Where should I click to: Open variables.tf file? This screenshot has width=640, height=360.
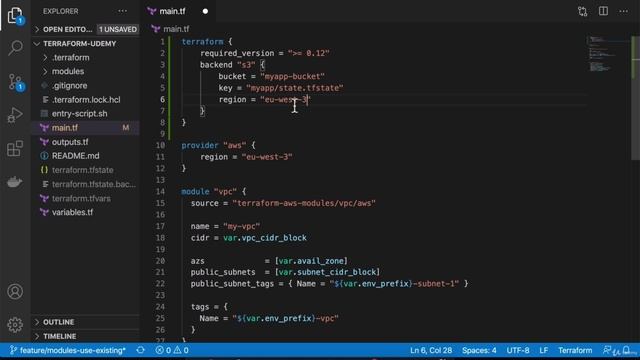[x=86, y=212]
